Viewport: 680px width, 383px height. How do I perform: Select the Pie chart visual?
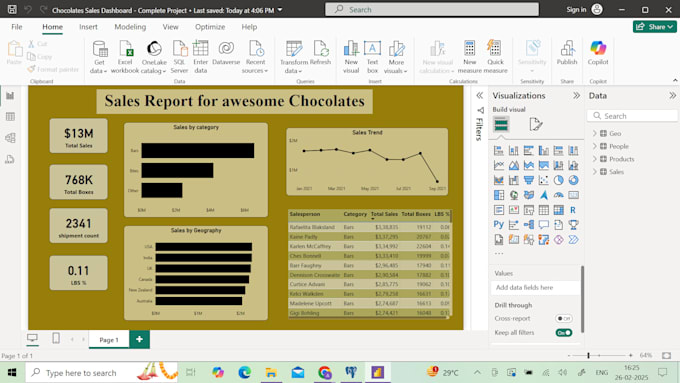point(559,180)
